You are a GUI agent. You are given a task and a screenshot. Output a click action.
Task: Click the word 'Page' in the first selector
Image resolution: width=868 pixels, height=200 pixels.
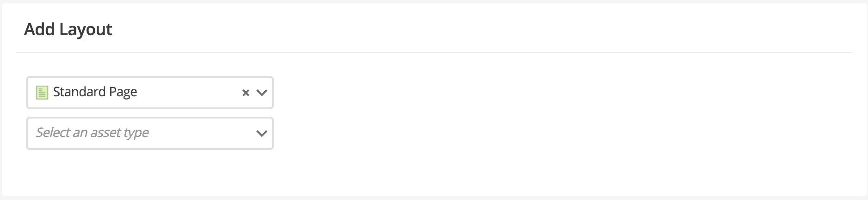pyautogui.click(x=123, y=92)
